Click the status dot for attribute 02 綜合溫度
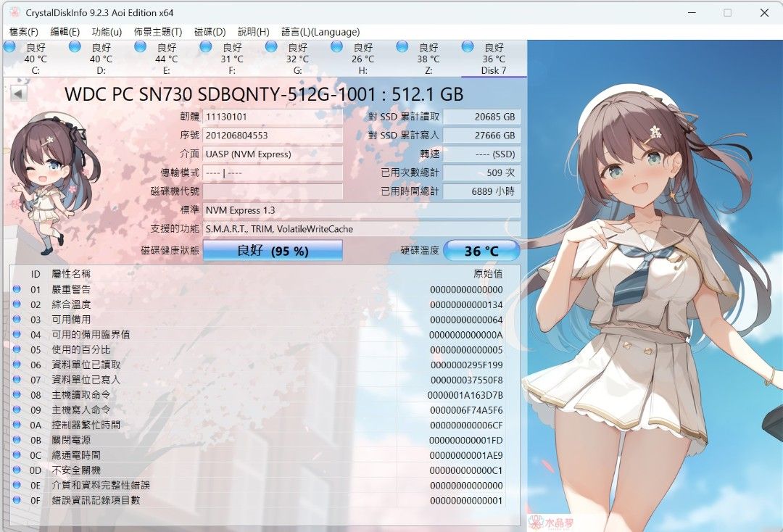The height and width of the screenshot is (532, 783). coord(17,304)
